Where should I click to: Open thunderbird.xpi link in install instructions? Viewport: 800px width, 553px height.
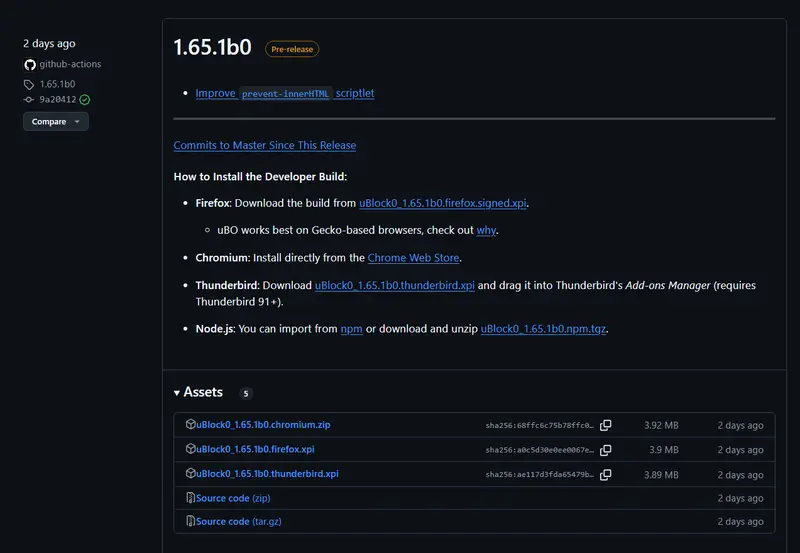click(394, 285)
